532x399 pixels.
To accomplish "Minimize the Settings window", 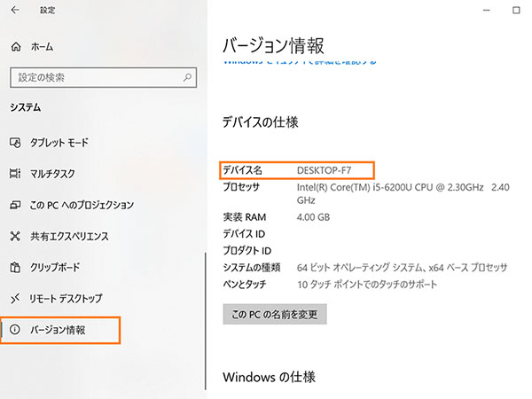I will coord(486,10).
